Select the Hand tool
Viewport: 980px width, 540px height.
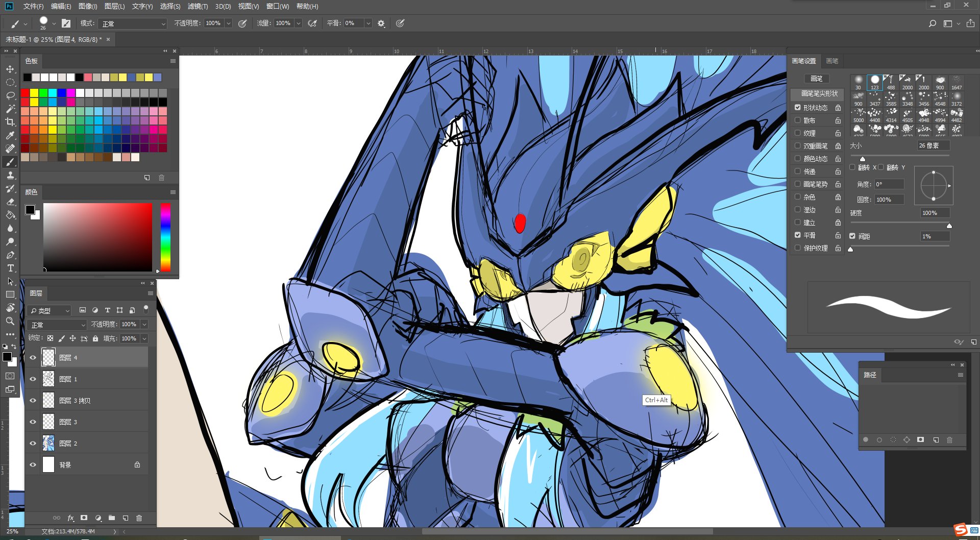pyautogui.click(x=10, y=308)
